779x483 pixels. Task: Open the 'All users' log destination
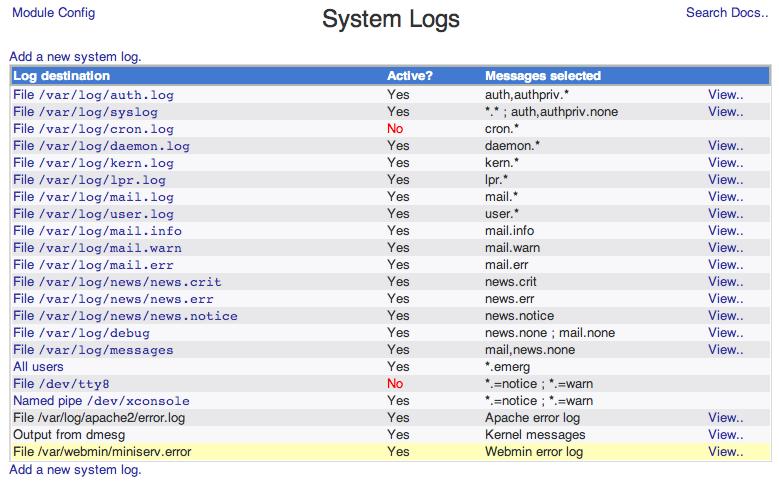(39, 367)
